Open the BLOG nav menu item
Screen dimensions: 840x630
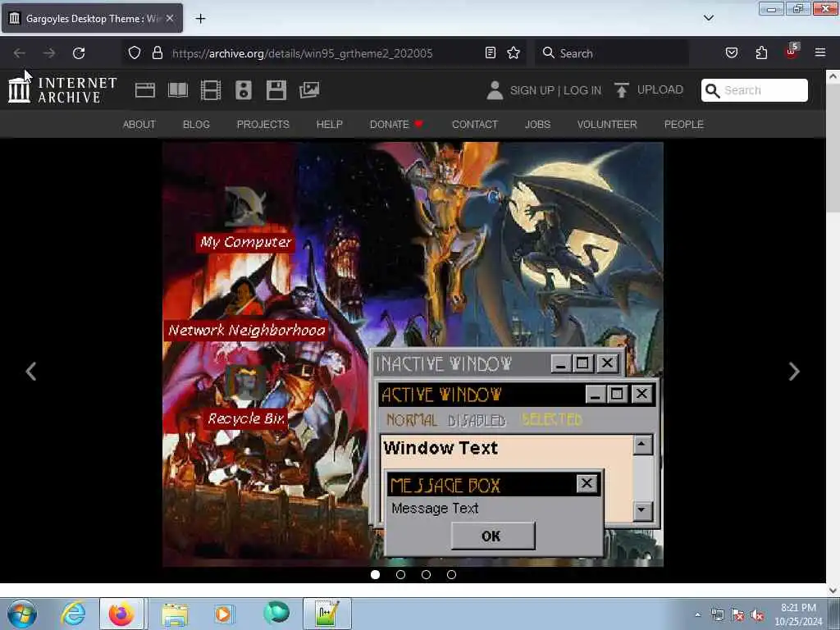196,125
